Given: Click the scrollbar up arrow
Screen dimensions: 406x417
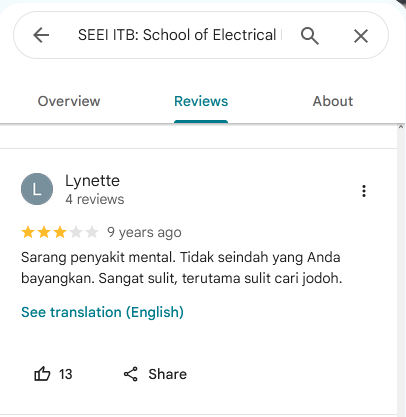Looking at the screenshot, I should (x=401, y=127).
